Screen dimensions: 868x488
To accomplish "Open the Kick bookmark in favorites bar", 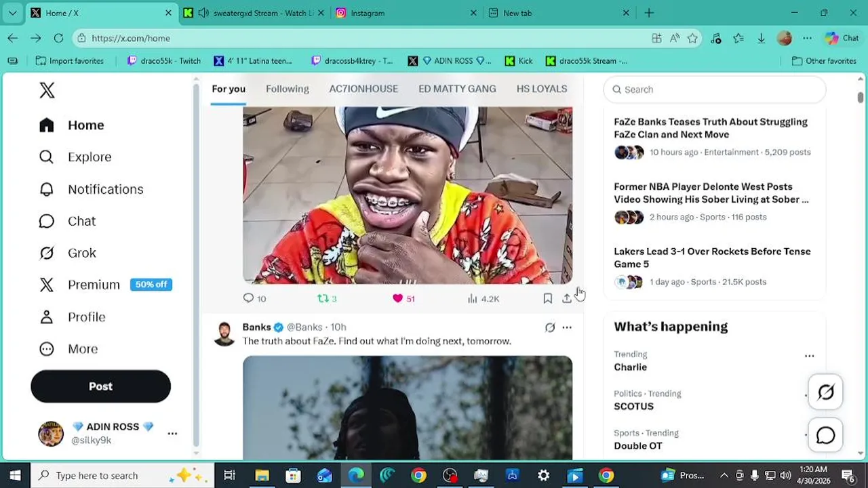I will pyautogui.click(x=519, y=61).
